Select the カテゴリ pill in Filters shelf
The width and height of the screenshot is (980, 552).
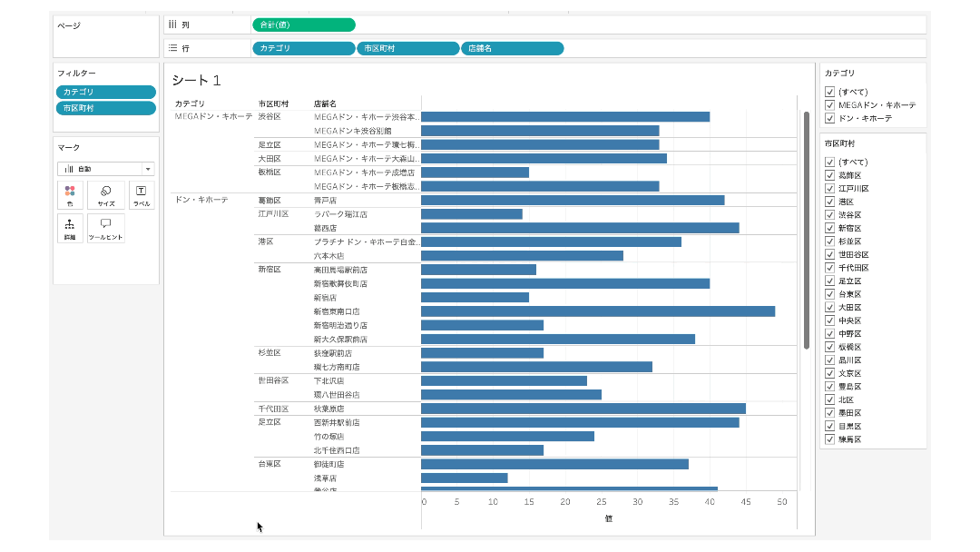105,92
